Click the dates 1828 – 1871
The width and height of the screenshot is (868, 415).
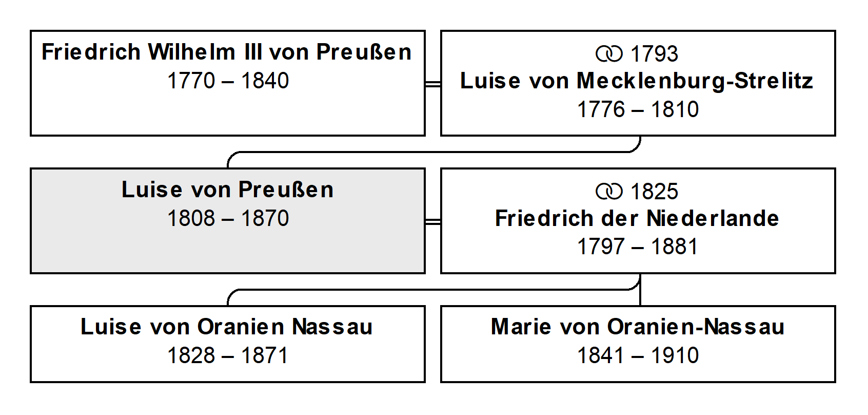point(228,355)
